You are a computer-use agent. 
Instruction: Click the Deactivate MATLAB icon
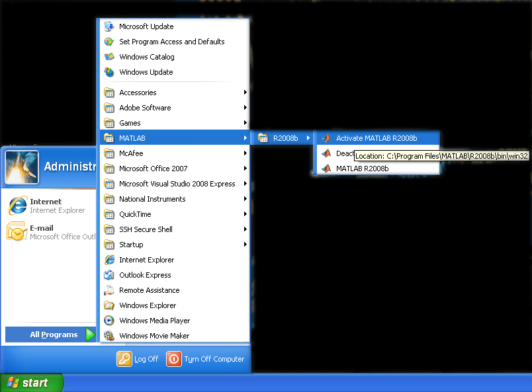(x=326, y=153)
